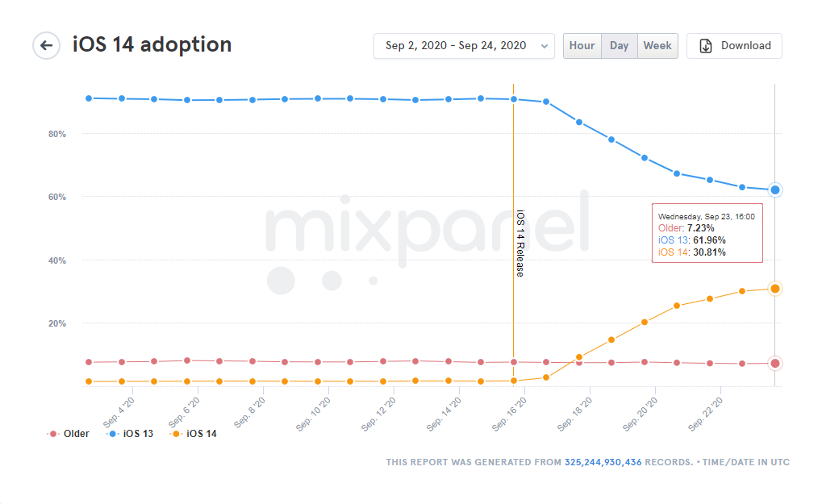Image resolution: width=822 pixels, height=504 pixels.
Task: Click the iOS 14 Release vertical marker
Action: 513,242
